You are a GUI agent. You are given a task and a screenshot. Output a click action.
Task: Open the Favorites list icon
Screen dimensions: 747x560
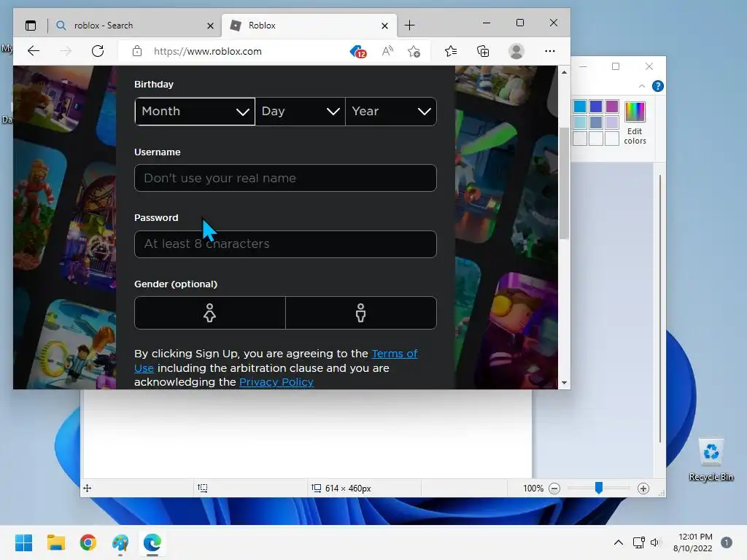[x=451, y=51]
